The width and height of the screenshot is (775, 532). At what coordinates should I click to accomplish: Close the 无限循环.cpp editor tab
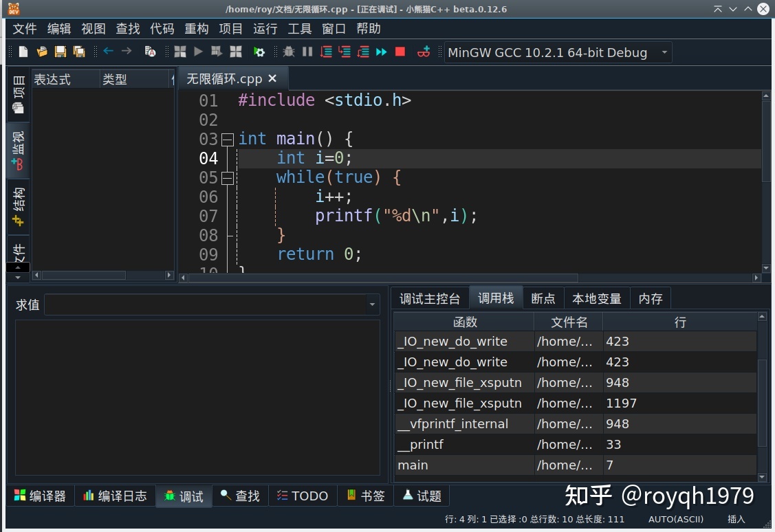tap(272, 78)
